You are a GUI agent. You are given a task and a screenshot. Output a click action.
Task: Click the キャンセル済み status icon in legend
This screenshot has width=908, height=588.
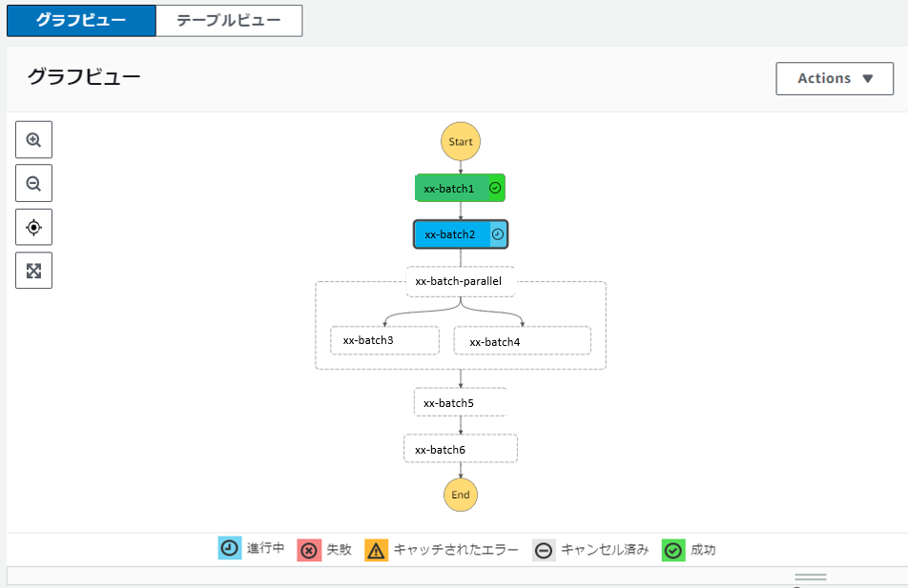tap(543, 550)
